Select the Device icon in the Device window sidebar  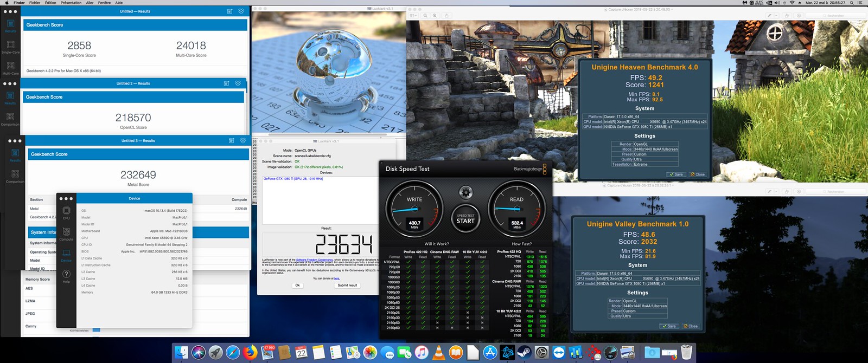(66, 255)
